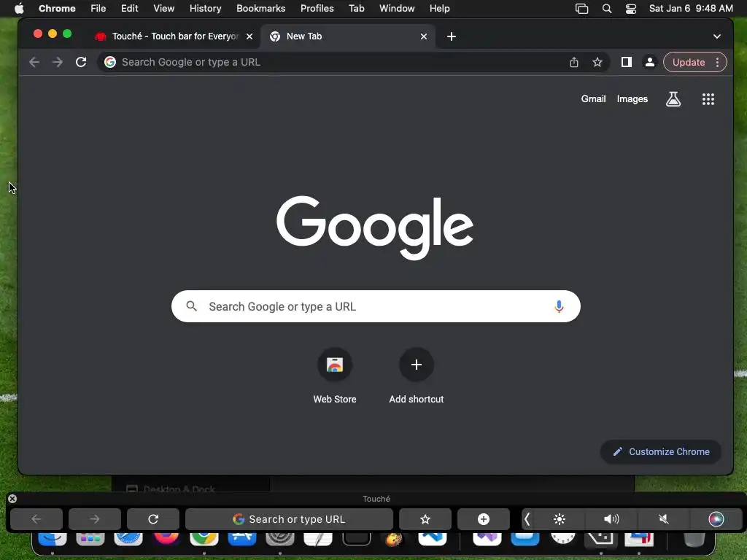Open Control Center in the menu bar
The image size is (747, 560).
click(x=631, y=9)
